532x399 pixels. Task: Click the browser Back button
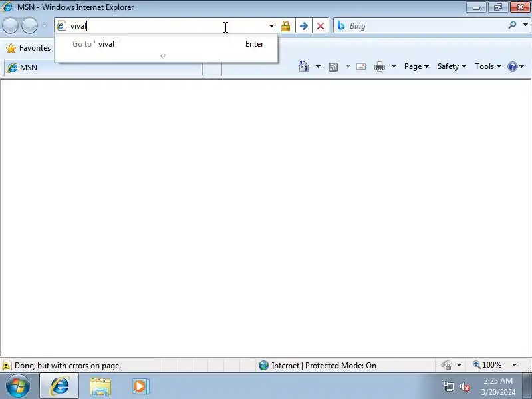click(10, 26)
